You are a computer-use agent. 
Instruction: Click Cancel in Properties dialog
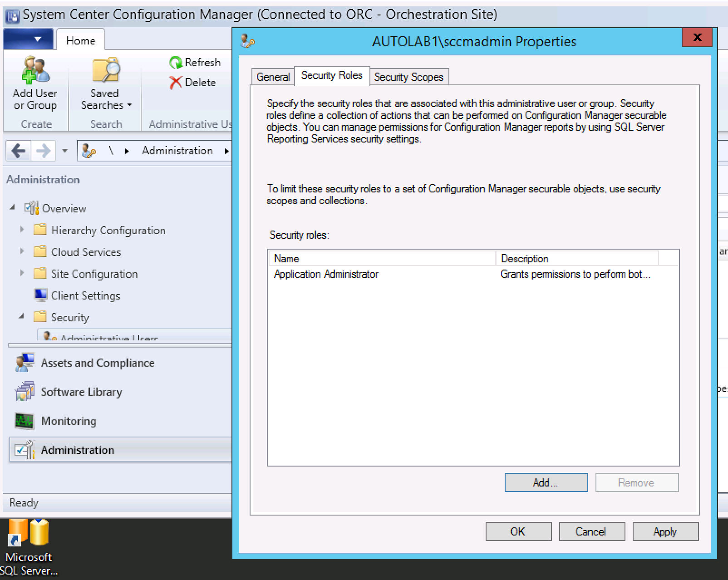click(x=591, y=531)
